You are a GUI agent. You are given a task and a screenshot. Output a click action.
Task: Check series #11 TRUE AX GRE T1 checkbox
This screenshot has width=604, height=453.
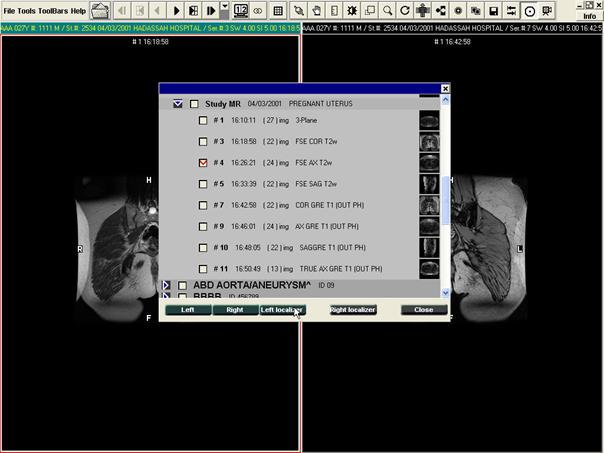[203, 268]
